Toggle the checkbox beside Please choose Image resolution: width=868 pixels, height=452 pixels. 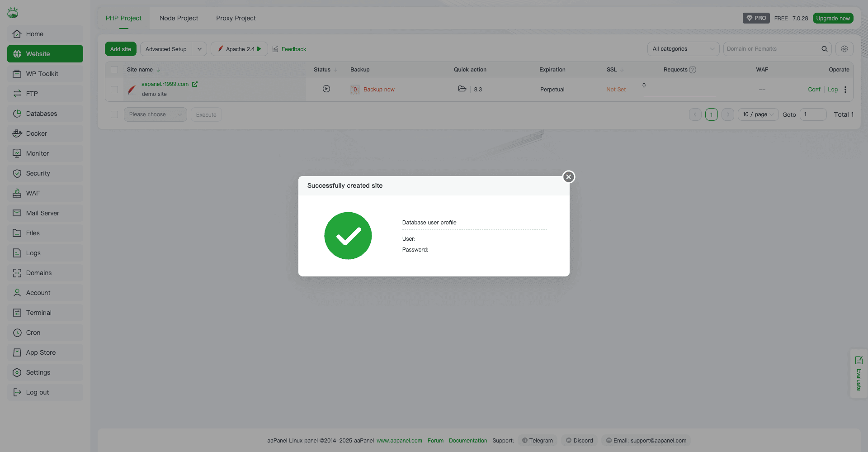click(114, 114)
